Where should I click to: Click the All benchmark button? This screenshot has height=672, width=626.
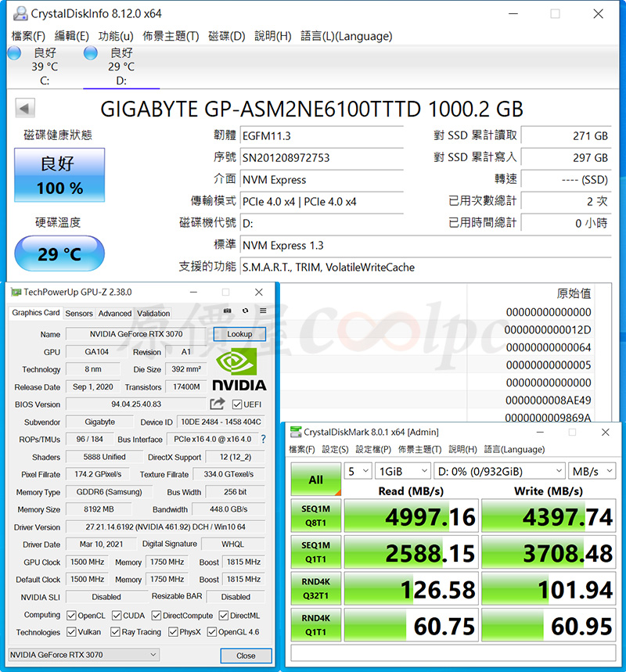point(316,479)
